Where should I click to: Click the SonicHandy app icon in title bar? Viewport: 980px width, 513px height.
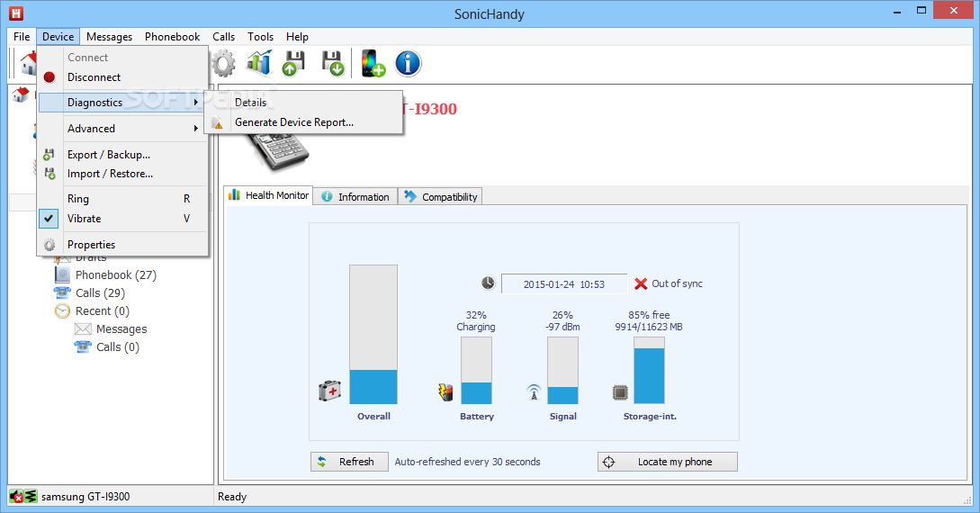(x=15, y=13)
